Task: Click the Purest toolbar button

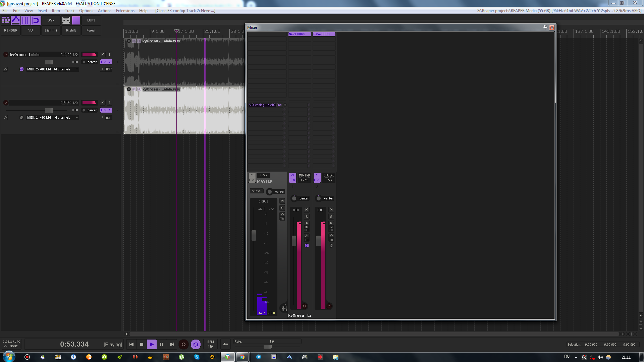Action: coord(91,31)
